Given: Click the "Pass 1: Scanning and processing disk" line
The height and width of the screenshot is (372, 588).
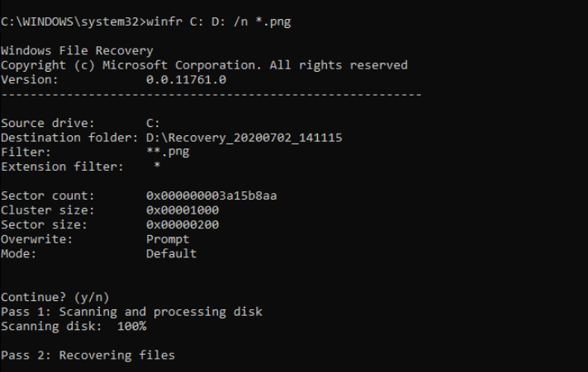Looking at the screenshot, I should 131,311.
